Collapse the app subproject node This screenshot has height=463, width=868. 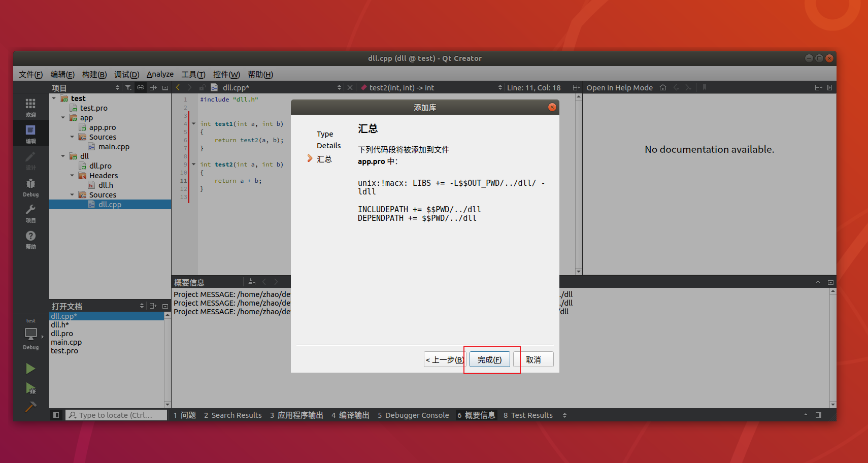pyautogui.click(x=63, y=117)
